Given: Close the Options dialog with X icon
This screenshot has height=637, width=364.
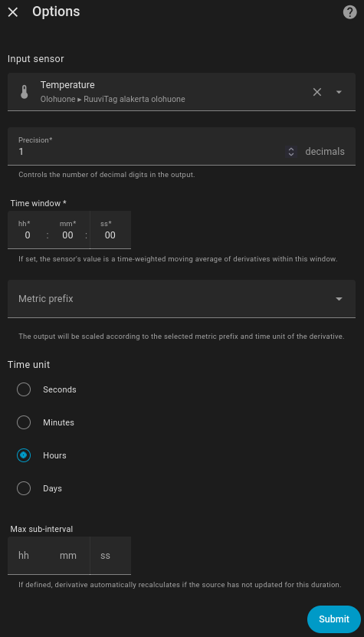Looking at the screenshot, I should [13, 12].
